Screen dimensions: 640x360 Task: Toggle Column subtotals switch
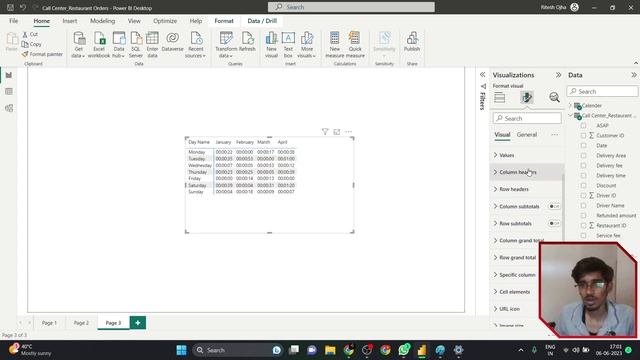(554, 207)
